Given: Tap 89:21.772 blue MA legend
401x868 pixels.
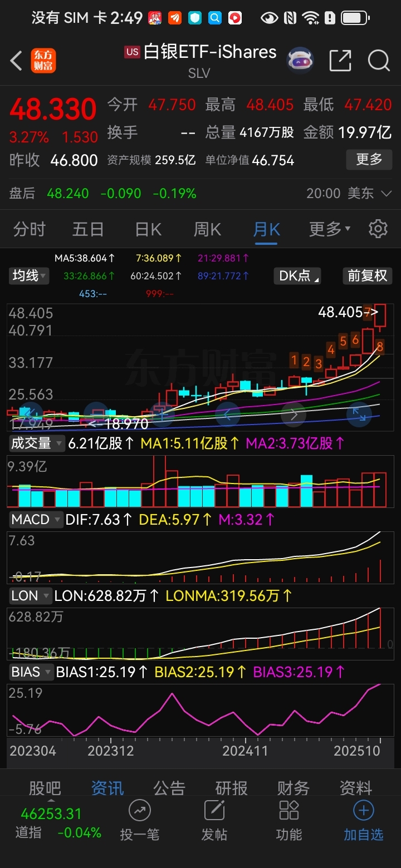Looking at the screenshot, I should coord(223,275).
